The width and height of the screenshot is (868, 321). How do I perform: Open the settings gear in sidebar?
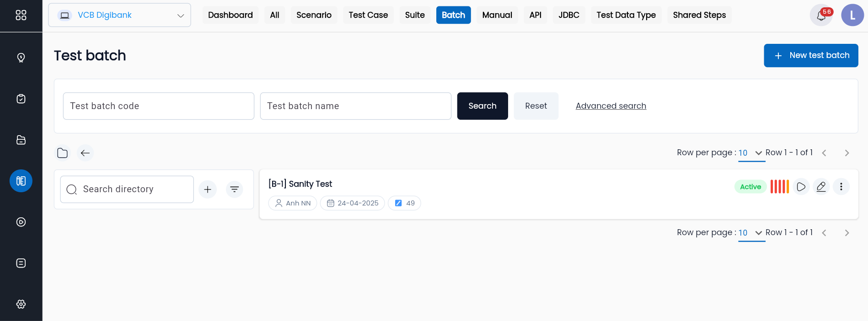pos(21,304)
